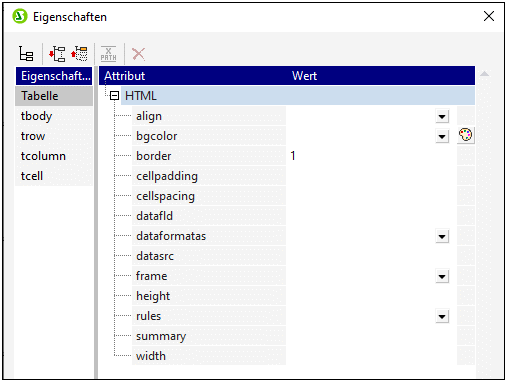This screenshot has width=507, height=382.
Task: Click the cellspacing value field
Action: click(x=371, y=196)
